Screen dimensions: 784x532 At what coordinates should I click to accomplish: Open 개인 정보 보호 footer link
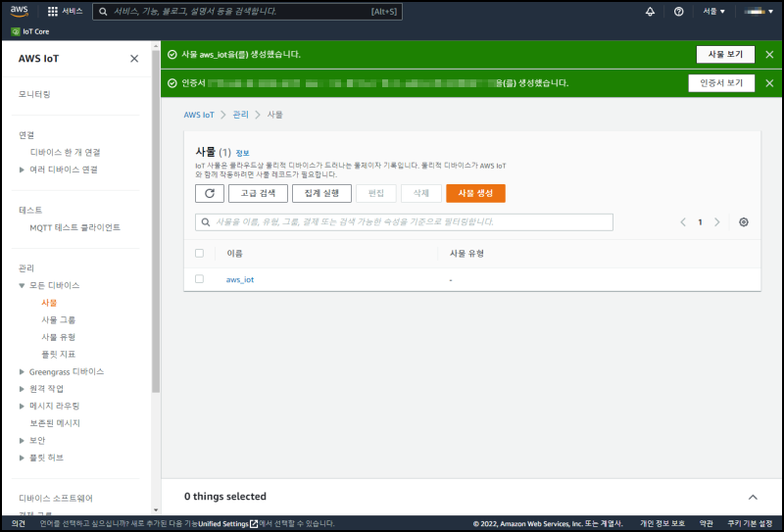click(x=662, y=523)
